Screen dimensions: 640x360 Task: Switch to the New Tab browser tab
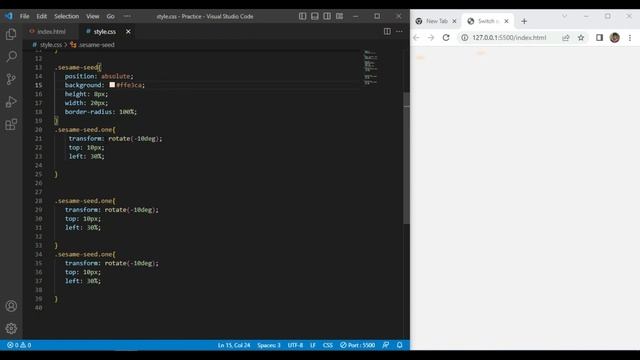coord(436,21)
